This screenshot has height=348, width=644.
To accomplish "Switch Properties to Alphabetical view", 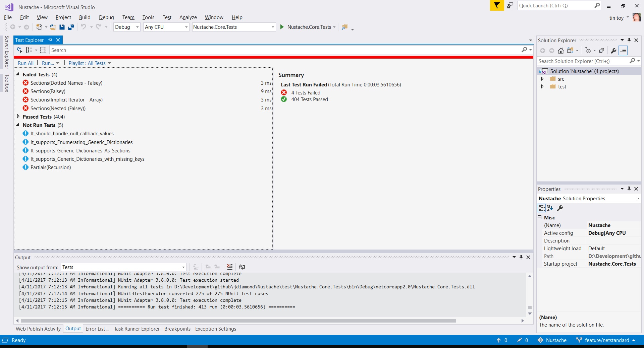I will click(x=549, y=208).
